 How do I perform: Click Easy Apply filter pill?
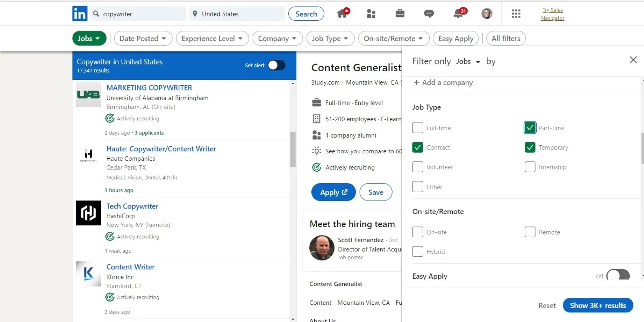pyautogui.click(x=456, y=38)
